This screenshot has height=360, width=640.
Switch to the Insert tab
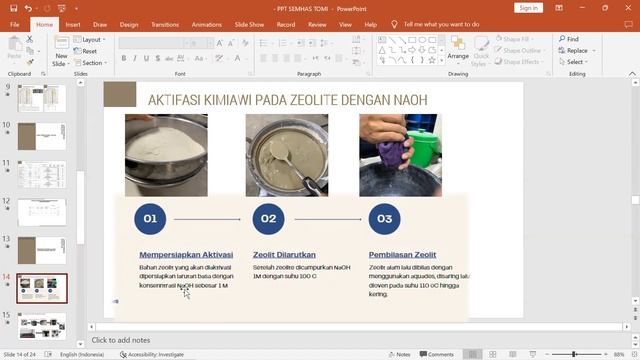pos(73,24)
